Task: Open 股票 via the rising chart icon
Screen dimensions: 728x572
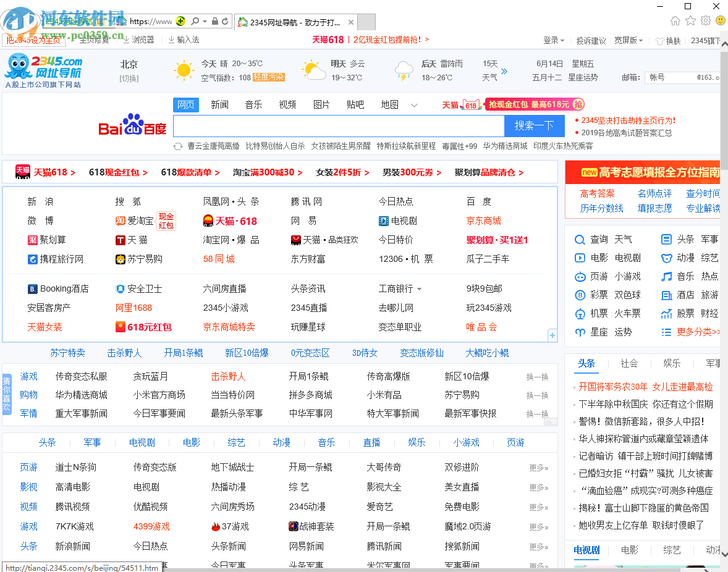Action: [x=666, y=313]
